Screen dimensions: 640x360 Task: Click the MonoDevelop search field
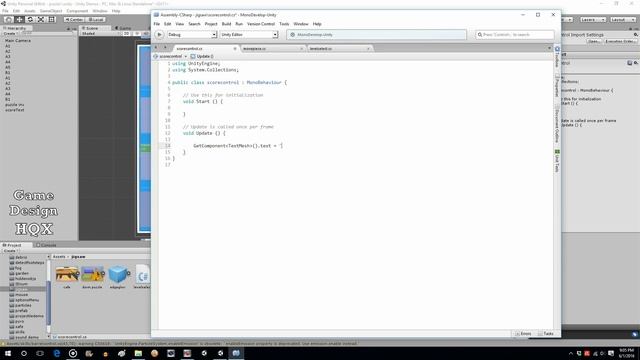pyautogui.click(x=515, y=35)
